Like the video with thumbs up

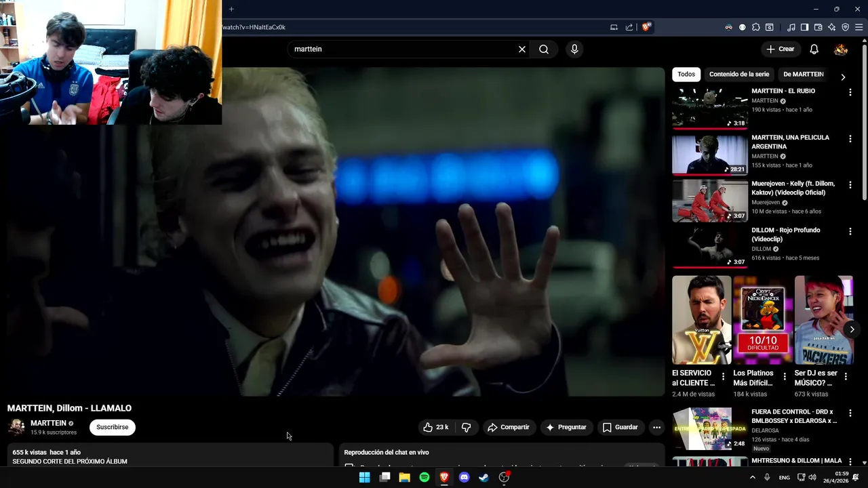[435, 428]
